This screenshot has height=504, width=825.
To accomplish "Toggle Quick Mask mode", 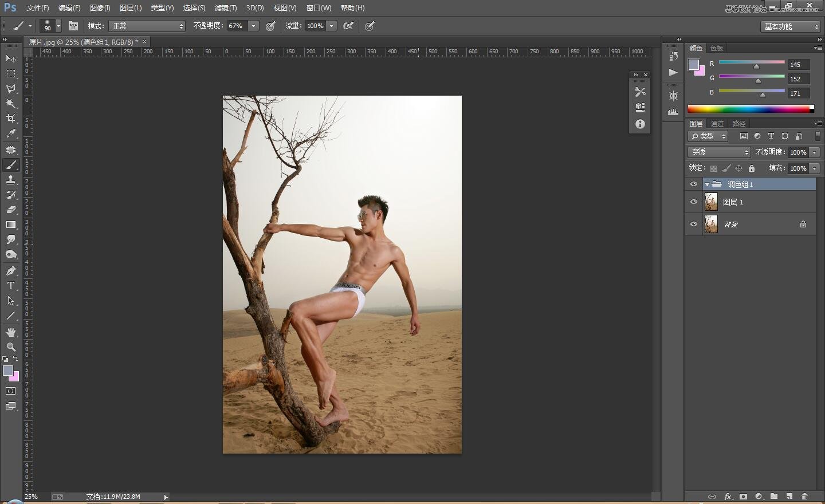I will (11, 391).
